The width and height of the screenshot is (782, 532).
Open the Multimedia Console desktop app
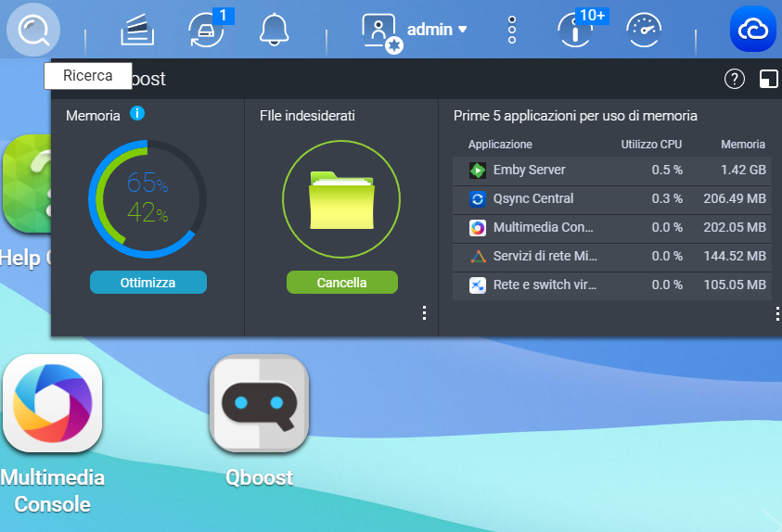(52, 403)
